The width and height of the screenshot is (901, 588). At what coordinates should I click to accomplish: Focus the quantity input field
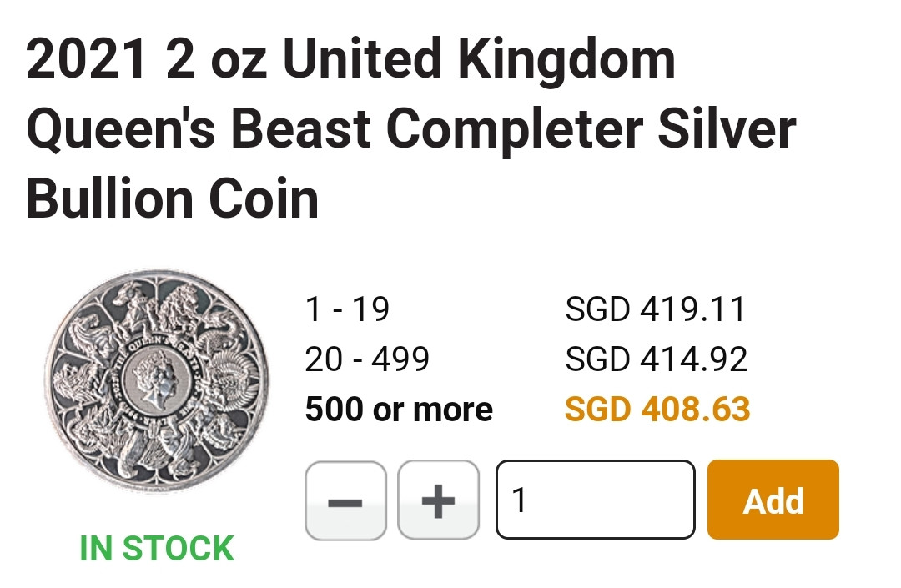click(x=596, y=500)
